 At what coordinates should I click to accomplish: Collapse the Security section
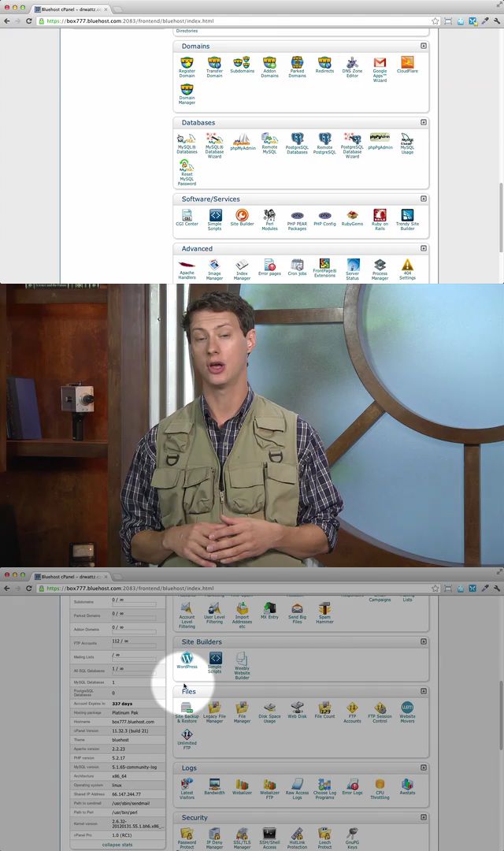pyautogui.click(x=424, y=817)
